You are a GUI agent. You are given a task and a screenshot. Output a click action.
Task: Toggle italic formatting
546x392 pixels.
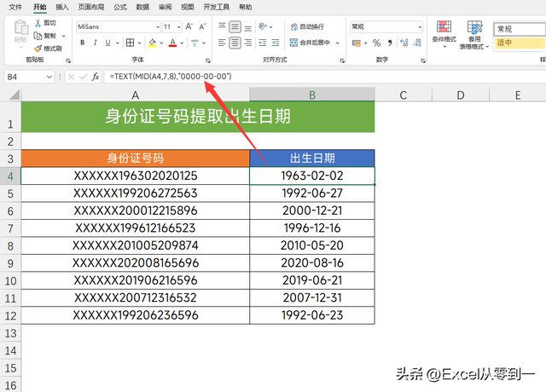click(95, 43)
